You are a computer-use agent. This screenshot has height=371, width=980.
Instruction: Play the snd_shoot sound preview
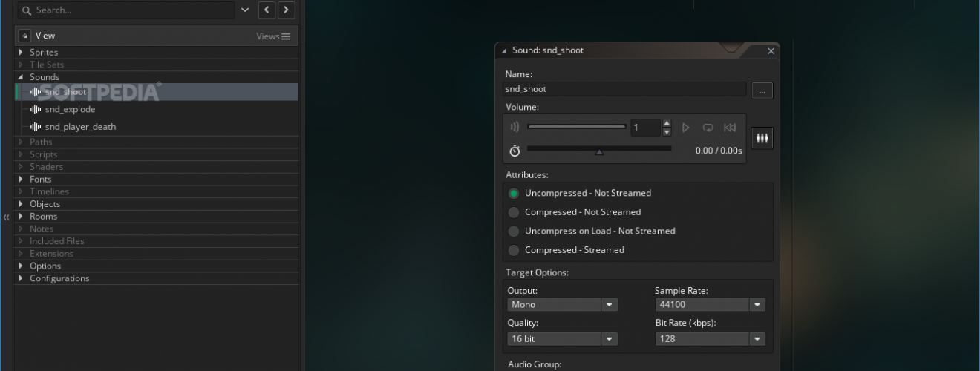click(686, 128)
